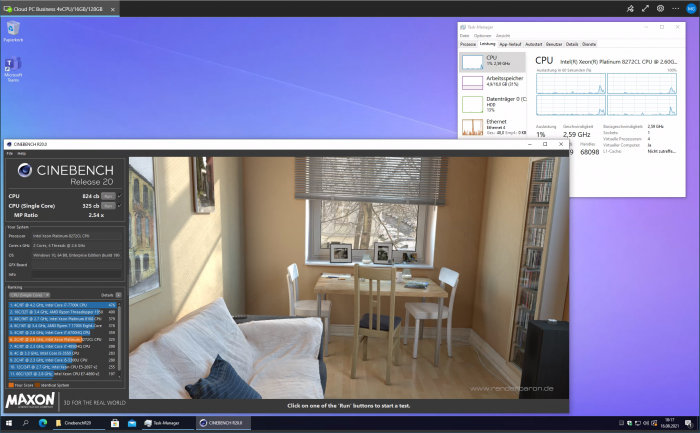
Task: Run the CPU (Single Core) benchmark
Action: point(108,206)
